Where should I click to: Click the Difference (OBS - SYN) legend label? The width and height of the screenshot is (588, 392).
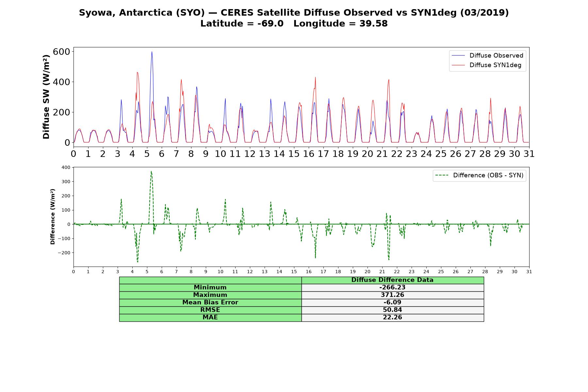point(488,175)
